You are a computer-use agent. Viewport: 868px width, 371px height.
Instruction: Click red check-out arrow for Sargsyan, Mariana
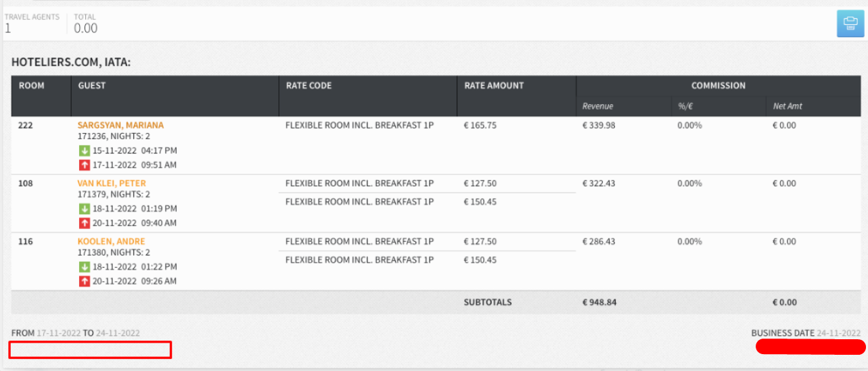85,165
